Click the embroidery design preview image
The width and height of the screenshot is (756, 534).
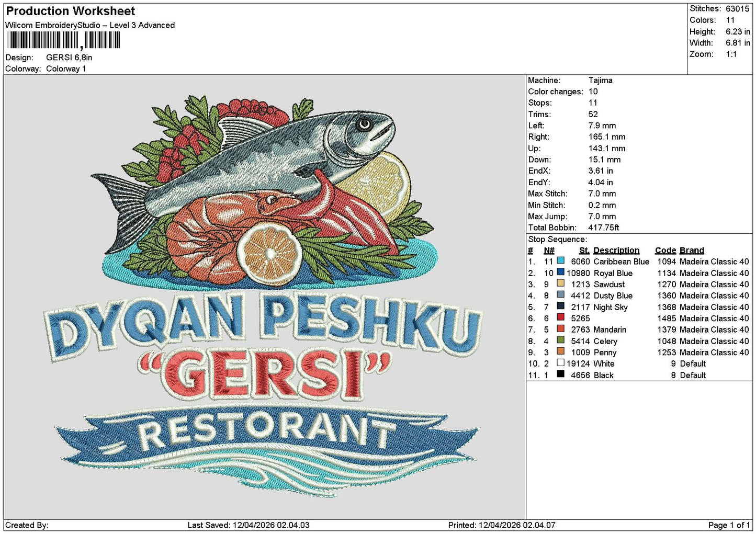(266, 296)
